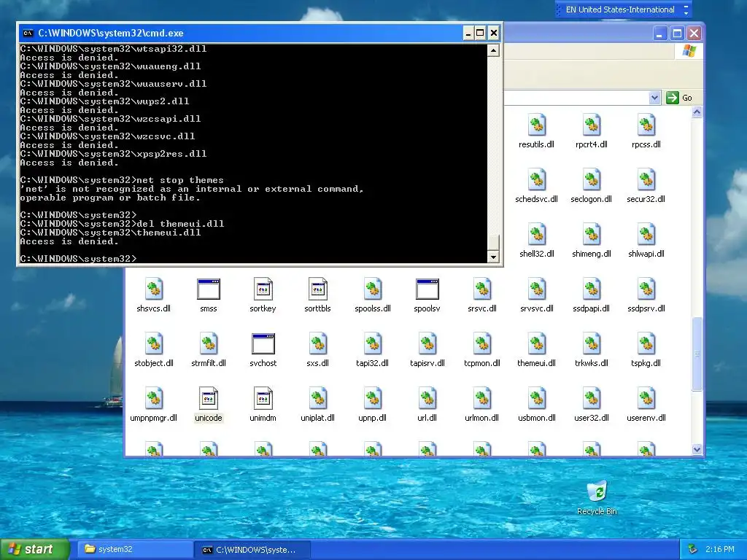Select the rpcrt4.dll file icon

pyautogui.click(x=591, y=125)
